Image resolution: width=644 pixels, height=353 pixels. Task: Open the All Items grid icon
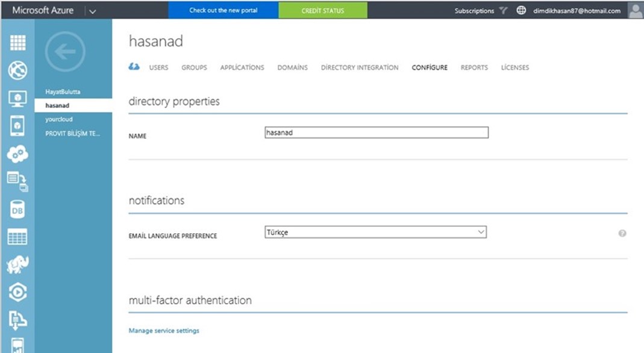pyautogui.click(x=17, y=43)
